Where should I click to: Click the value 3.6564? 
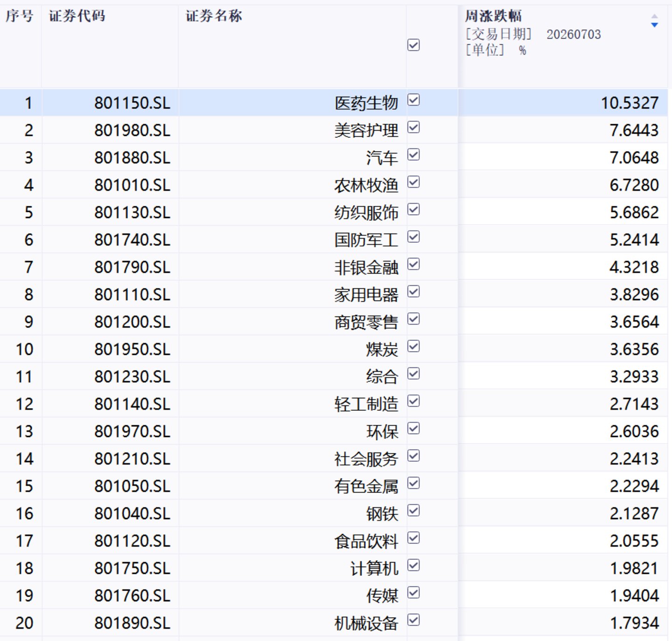point(634,322)
